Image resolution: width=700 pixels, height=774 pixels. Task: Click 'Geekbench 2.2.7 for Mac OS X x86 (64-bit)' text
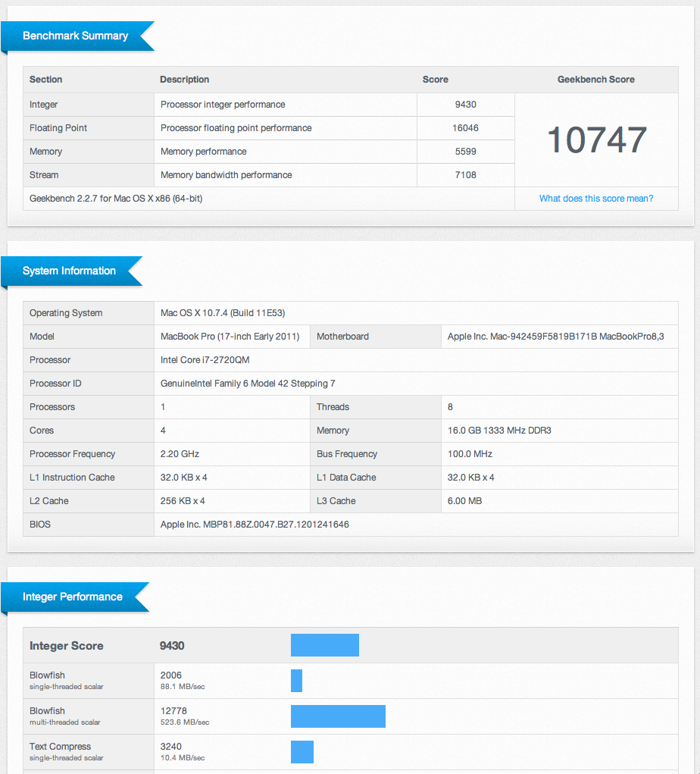point(116,199)
